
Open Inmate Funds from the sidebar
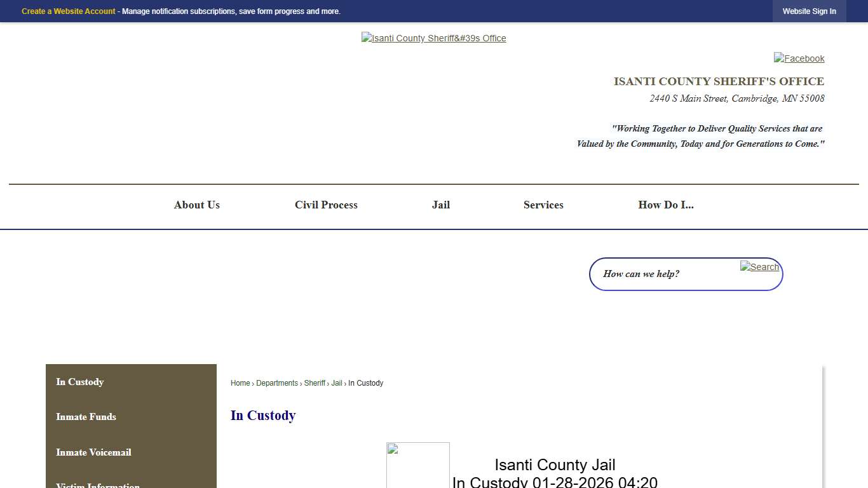click(86, 417)
